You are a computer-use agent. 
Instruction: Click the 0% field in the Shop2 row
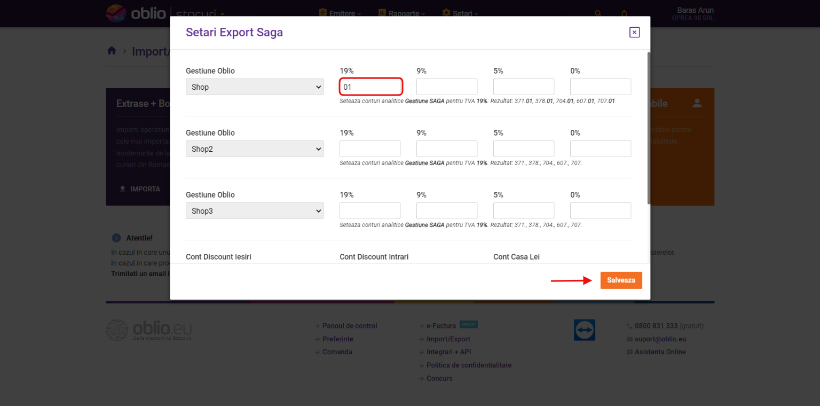pos(600,149)
